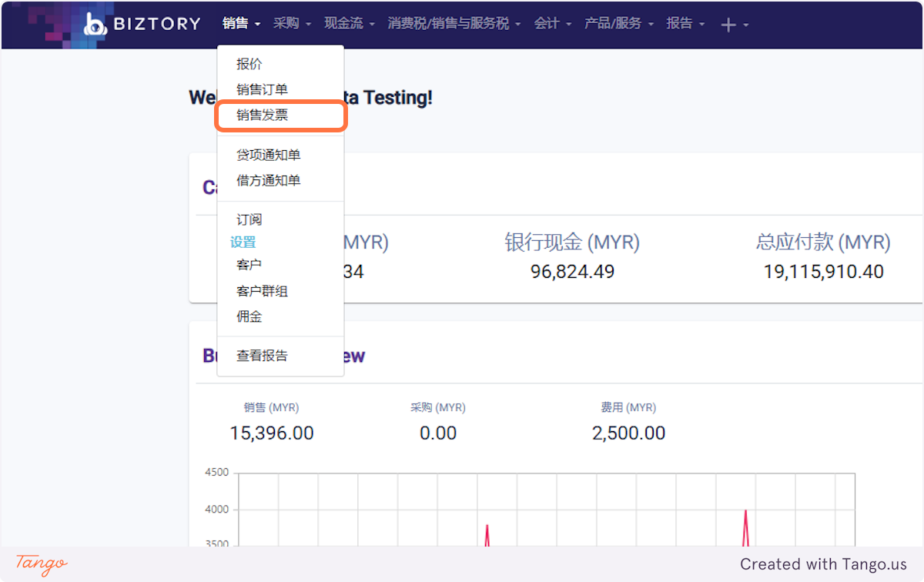Click the 0.00 purchases figure
Image resolution: width=924 pixels, height=582 pixels.
pyautogui.click(x=438, y=433)
